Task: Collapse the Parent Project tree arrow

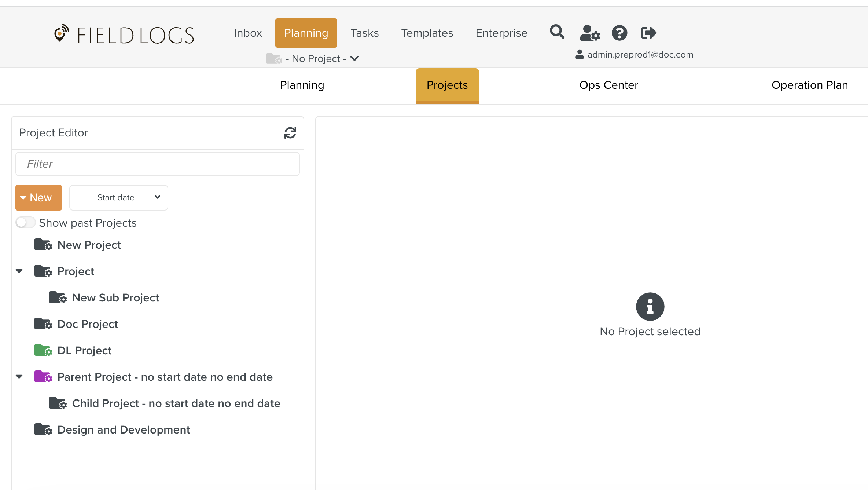Action: point(19,377)
